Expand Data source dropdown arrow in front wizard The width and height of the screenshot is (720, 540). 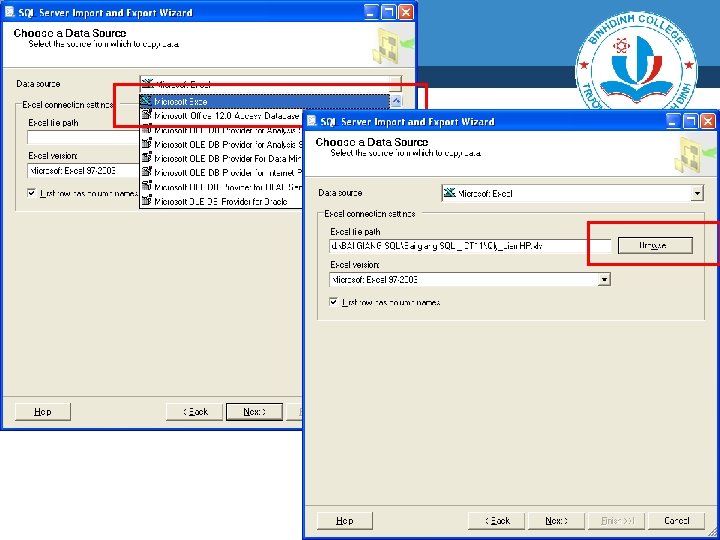pos(697,193)
